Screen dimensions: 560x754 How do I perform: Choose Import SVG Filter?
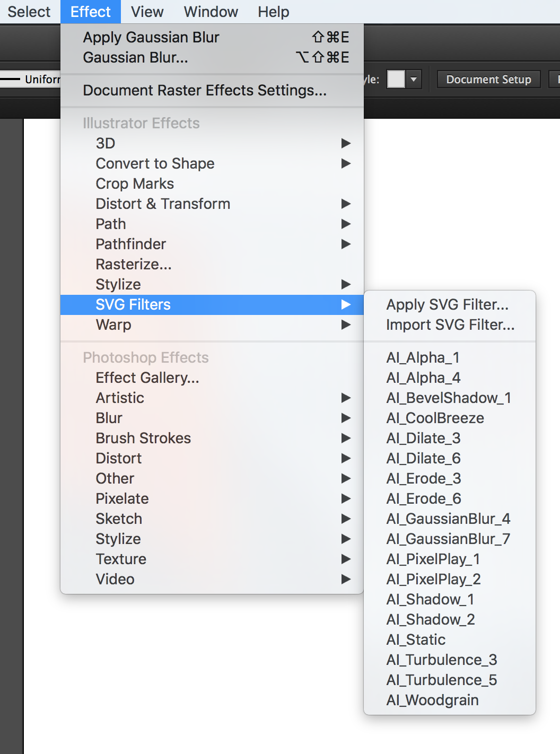(450, 325)
